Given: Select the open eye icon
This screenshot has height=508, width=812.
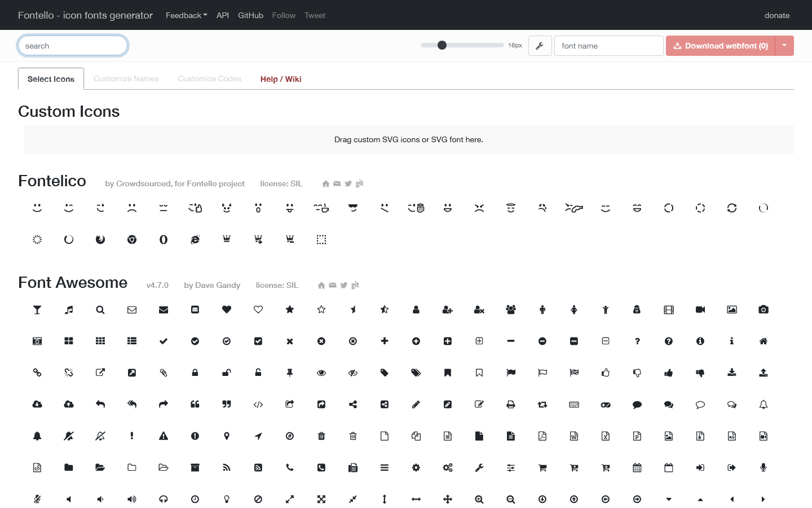Looking at the screenshot, I should pos(321,373).
